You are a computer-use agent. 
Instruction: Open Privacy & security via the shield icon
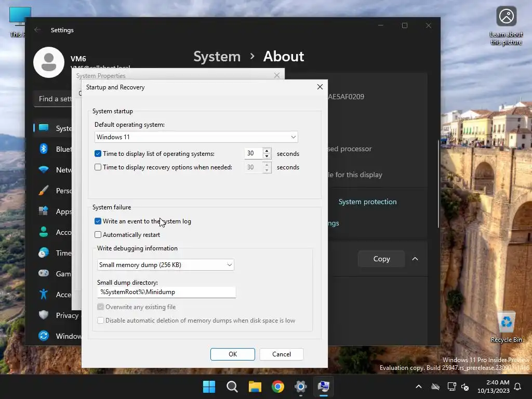coord(44,315)
